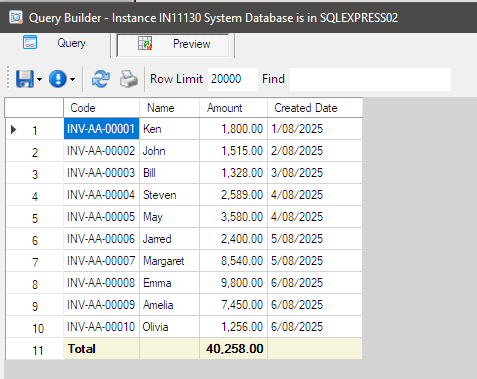
Task: Click the name cell Emma
Action: point(169,283)
